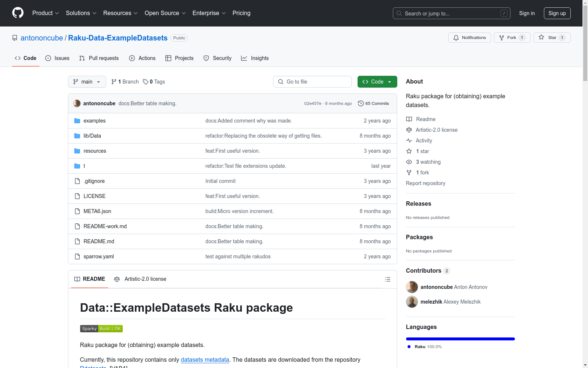Screen dimensions: 588x368
Task: Click the resources folder icon
Action: [x=77, y=151]
